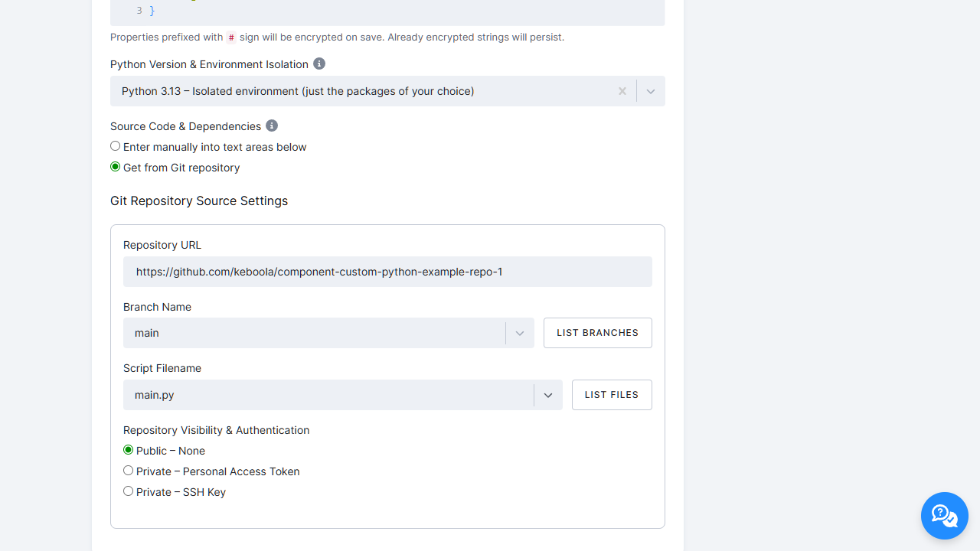The width and height of the screenshot is (980, 551).
Task: Clear the selected Python 3.13 environment
Action: (x=622, y=91)
